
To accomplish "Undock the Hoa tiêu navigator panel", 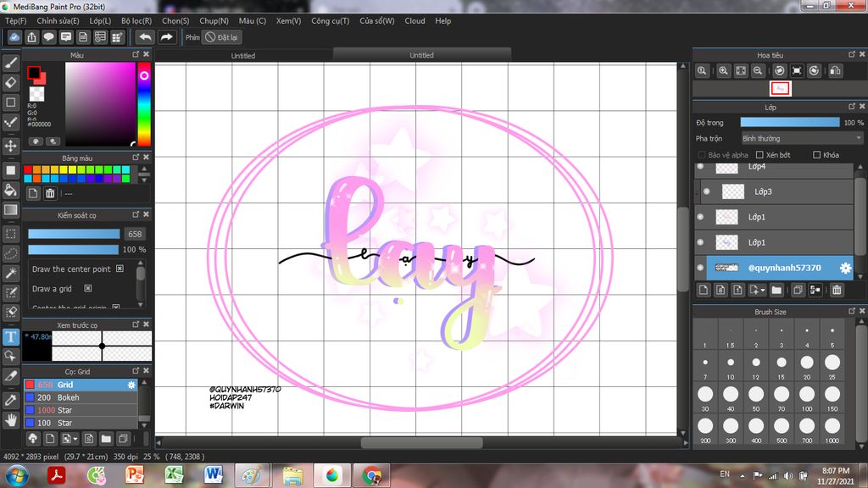I will tap(851, 54).
